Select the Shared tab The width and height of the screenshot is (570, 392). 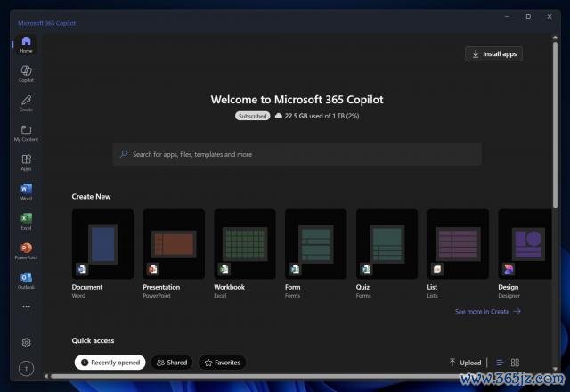click(172, 363)
